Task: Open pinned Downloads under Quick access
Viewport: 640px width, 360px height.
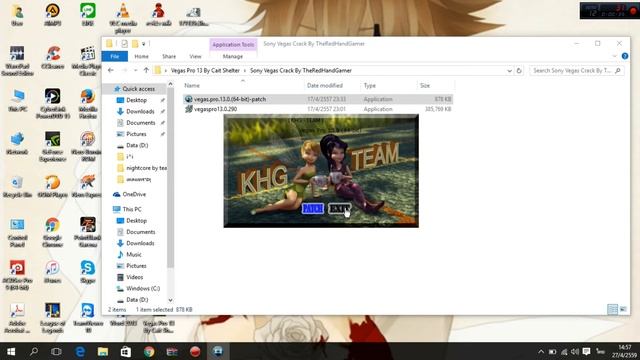Action: coord(140,111)
